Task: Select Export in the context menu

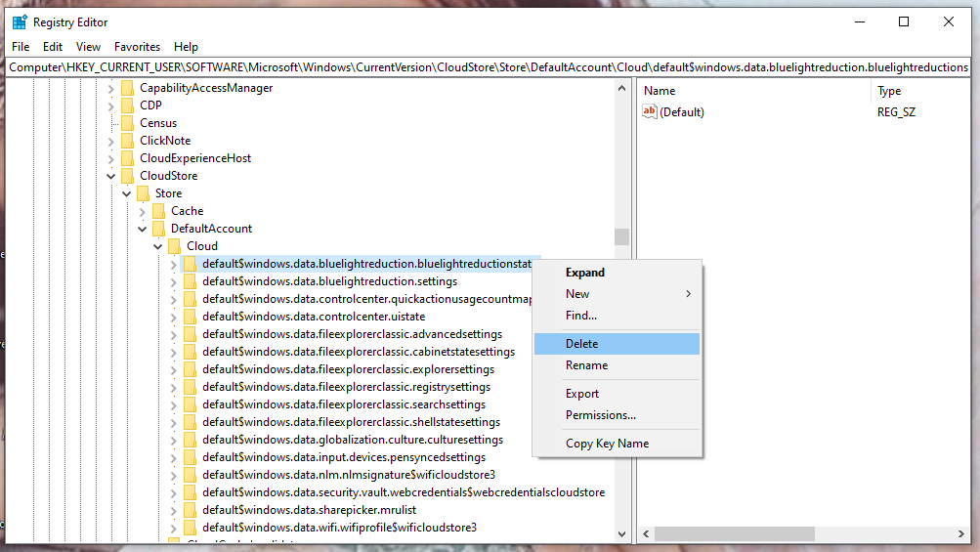Action: point(617,394)
